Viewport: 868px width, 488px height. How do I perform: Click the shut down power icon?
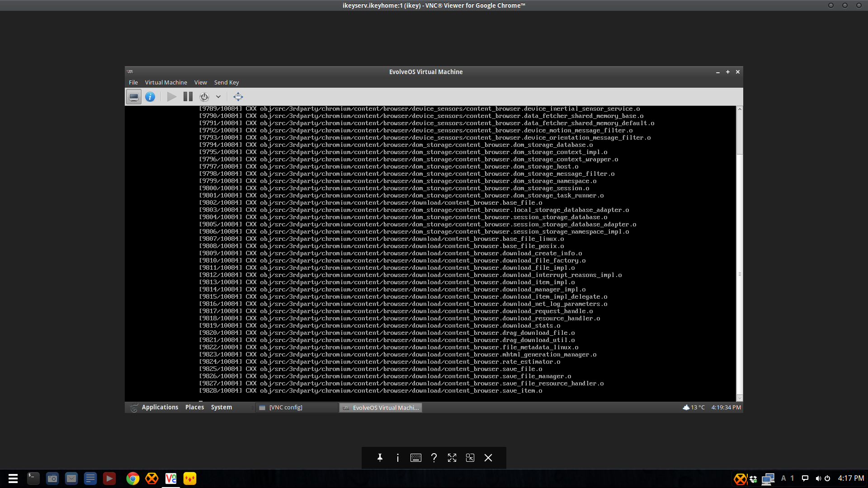(204, 97)
